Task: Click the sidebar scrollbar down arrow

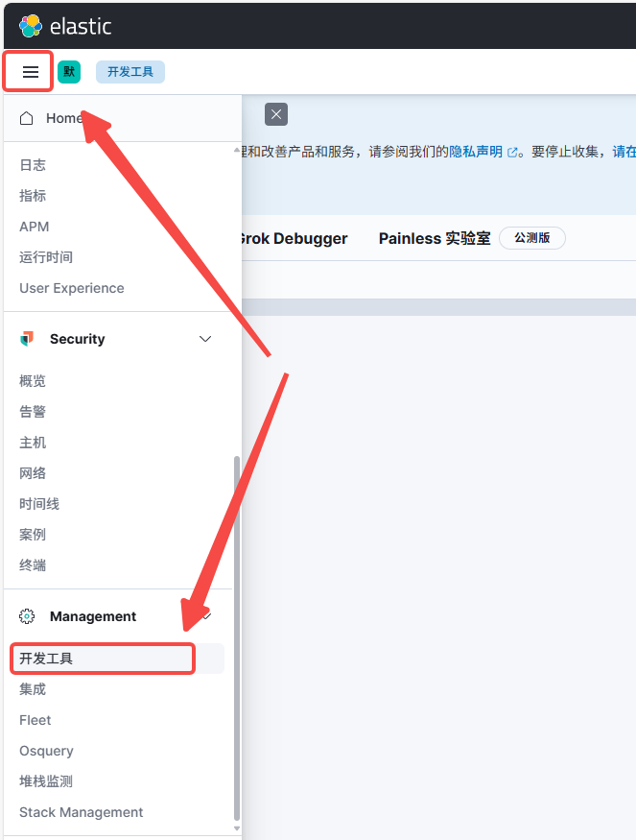Action: point(237,828)
